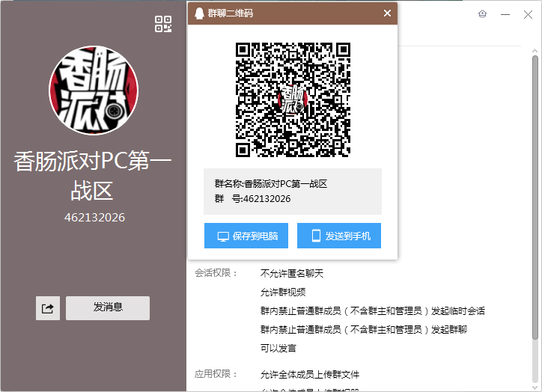Close the group profile window

[x=528, y=14]
